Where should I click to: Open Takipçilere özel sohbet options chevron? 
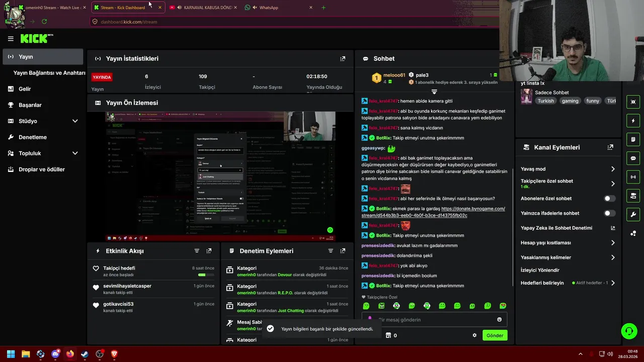pos(613,184)
